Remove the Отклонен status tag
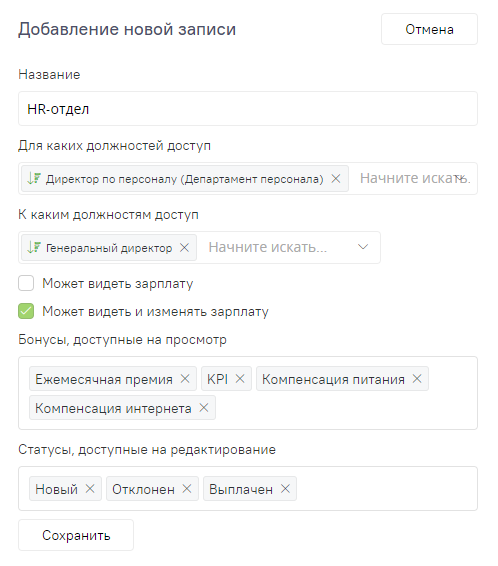 pos(187,489)
